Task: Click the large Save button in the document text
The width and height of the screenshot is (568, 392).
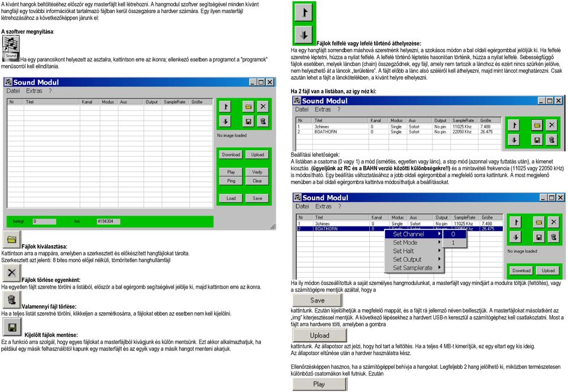Action: coord(317,300)
